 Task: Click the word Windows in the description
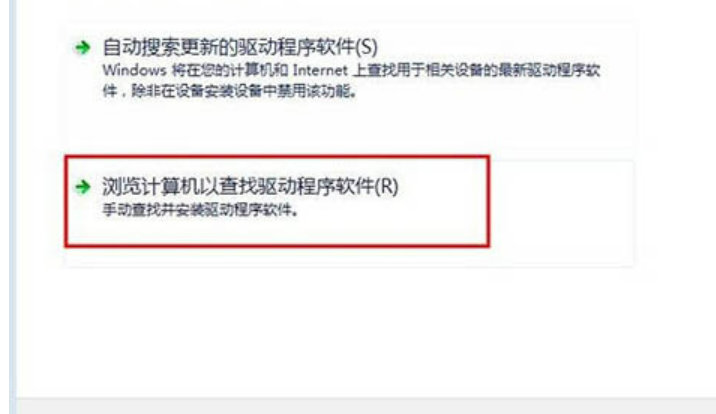134,70
